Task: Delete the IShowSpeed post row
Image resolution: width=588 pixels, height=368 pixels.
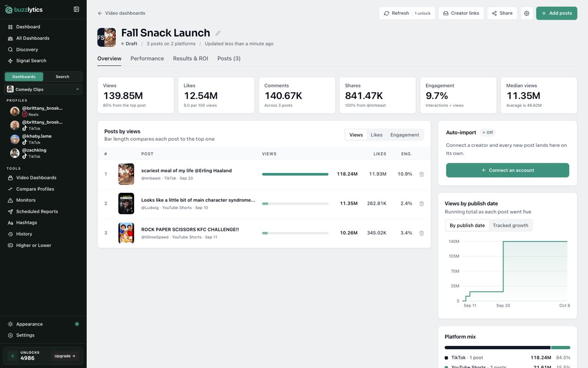Action: click(421, 233)
